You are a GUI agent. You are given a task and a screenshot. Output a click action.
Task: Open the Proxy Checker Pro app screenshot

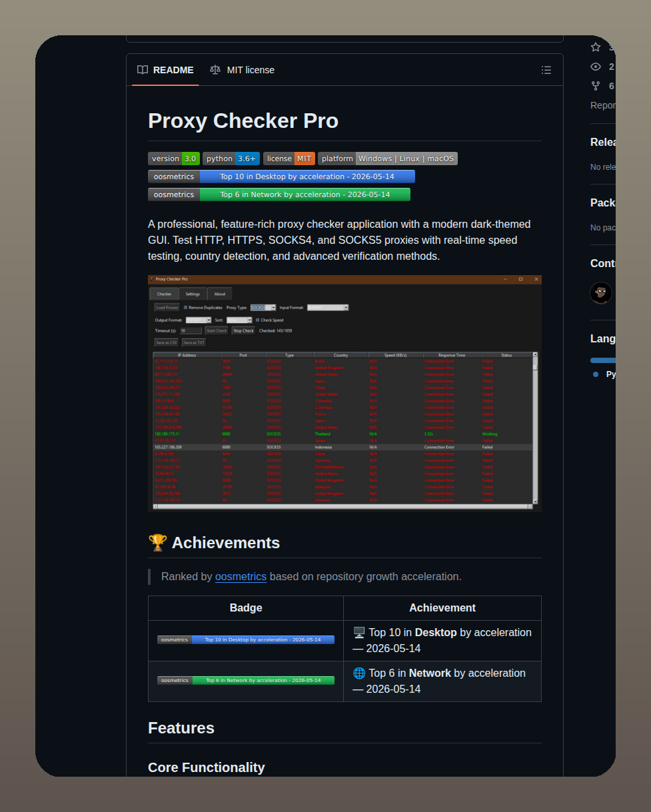[344, 393]
